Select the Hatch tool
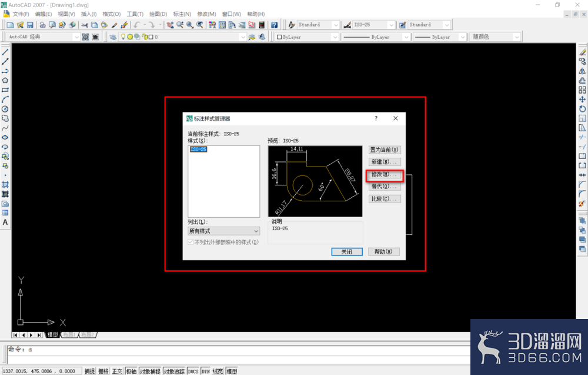 tap(5, 185)
